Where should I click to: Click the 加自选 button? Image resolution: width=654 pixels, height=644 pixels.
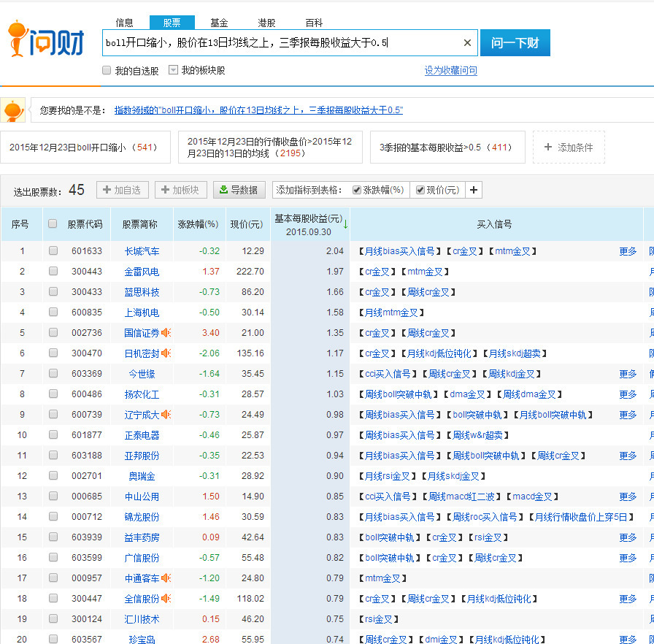point(123,190)
